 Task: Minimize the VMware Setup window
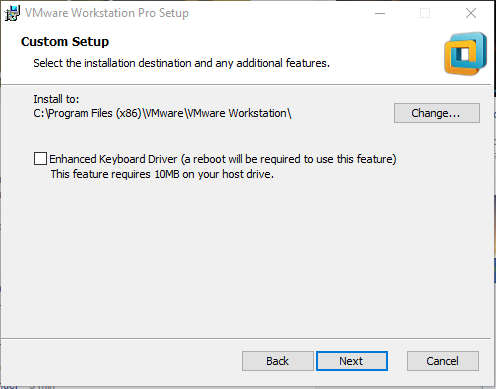click(x=380, y=13)
